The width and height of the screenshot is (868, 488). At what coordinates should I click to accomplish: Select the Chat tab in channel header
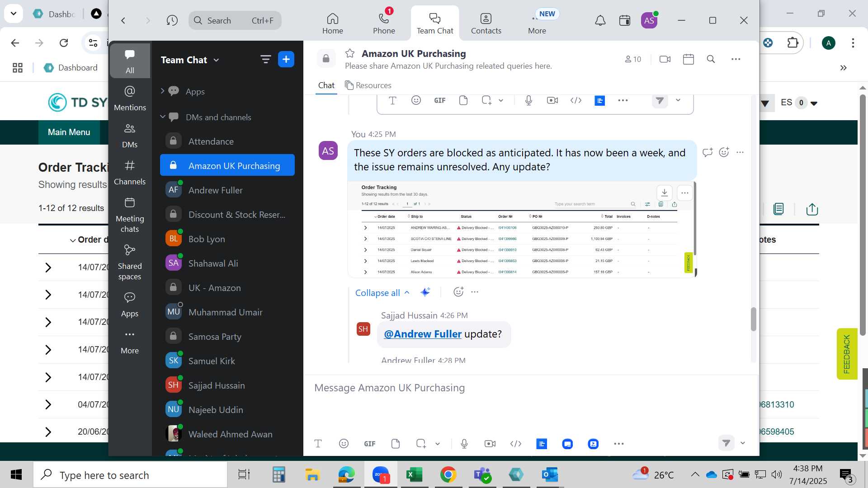pyautogui.click(x=326, y=85)
